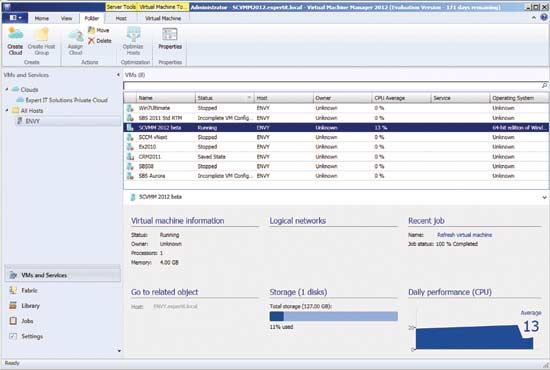Viewport: 550px width, 370px height.
Task: Click the red Delete icon
Action: (x=92, y=41)
